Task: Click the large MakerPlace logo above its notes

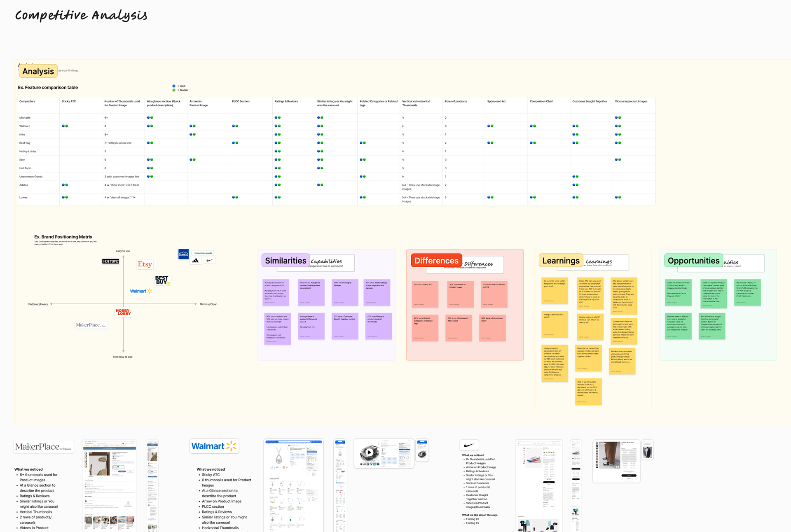Action: pos(43,447)
